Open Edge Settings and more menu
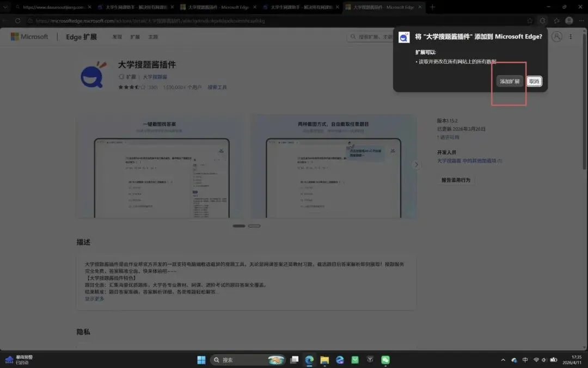 [581, 21]
